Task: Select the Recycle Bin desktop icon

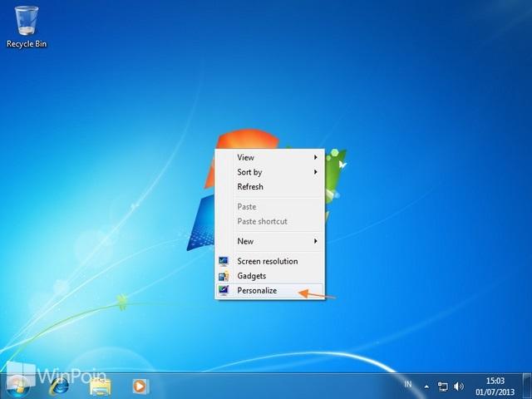Action: 27,27
